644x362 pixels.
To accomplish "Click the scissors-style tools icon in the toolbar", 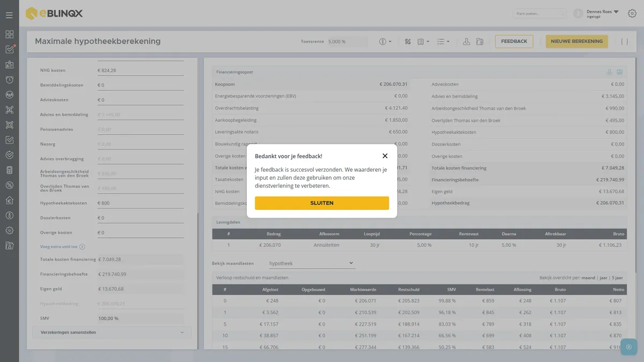I will pyautogui.click(x=407, y=41).
